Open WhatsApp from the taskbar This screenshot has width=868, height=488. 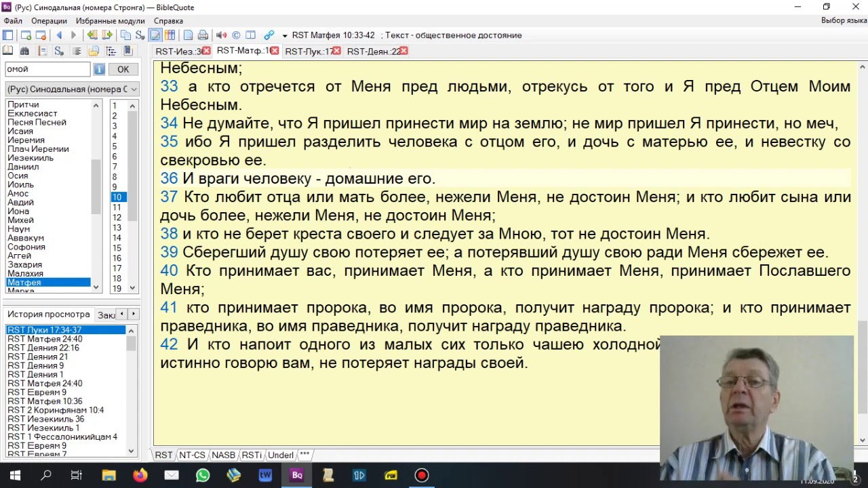(x=203, y=476)
